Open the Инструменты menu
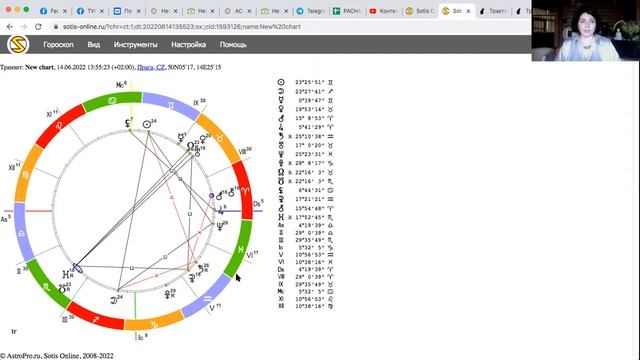Viewport: 640px width, 360px height. pyautogui.click(x=136, y=44)
